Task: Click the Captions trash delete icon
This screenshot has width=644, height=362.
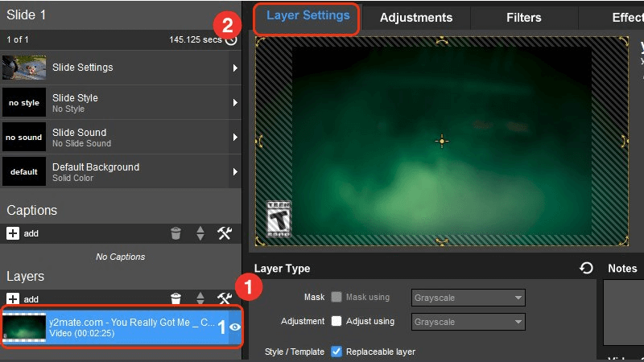Action: pos(175,233)
